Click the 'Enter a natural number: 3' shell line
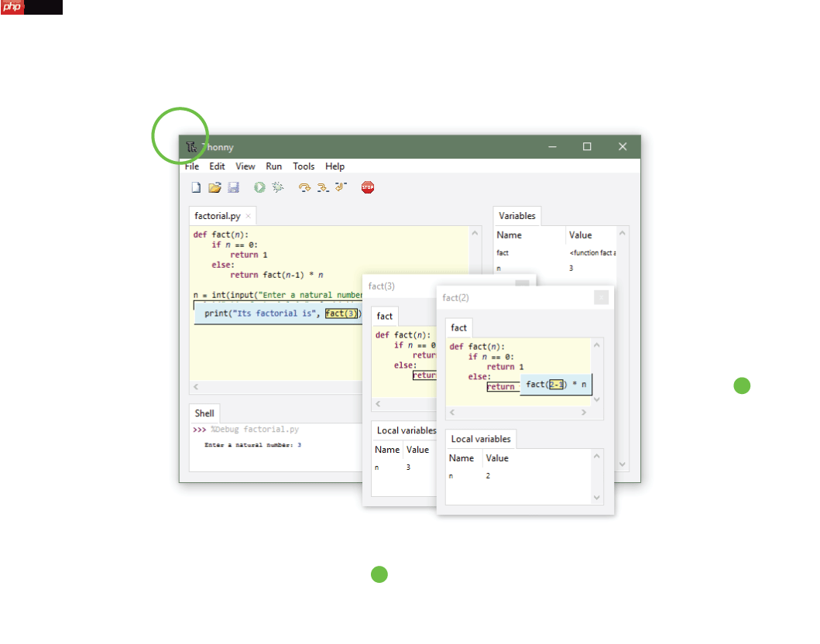The image size is (820, 644). point(252,445)
